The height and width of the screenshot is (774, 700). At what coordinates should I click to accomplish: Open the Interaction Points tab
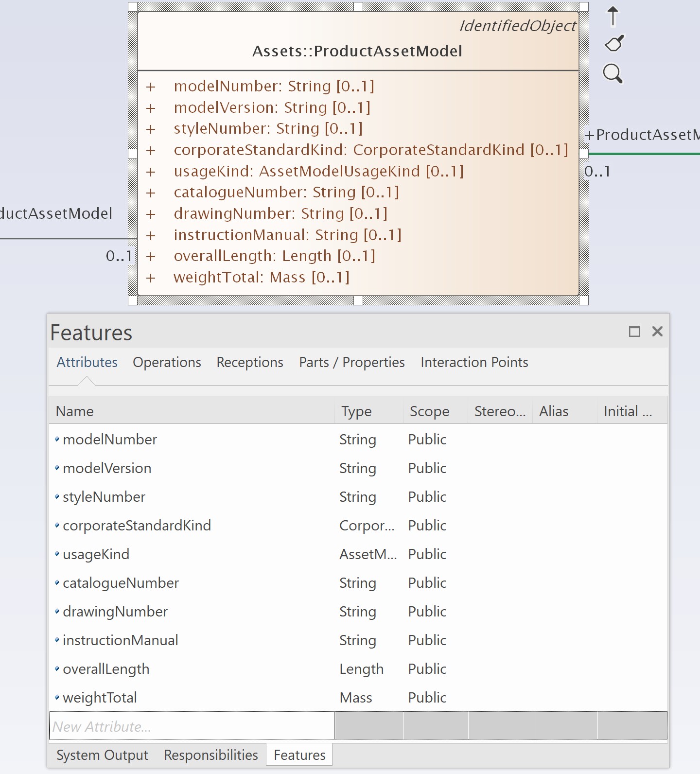474,362
